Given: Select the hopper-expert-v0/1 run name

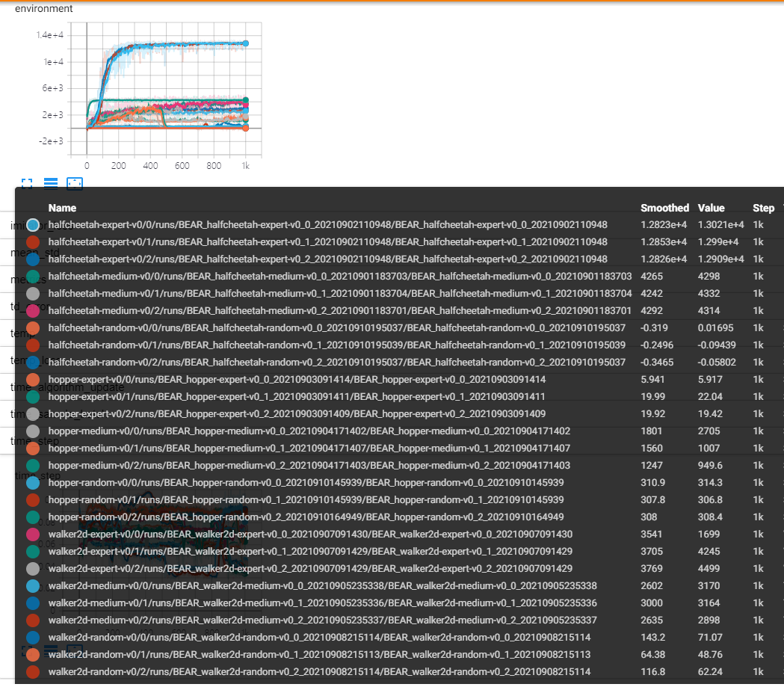Looking at the screenshot, I should (x=297, y=396).
